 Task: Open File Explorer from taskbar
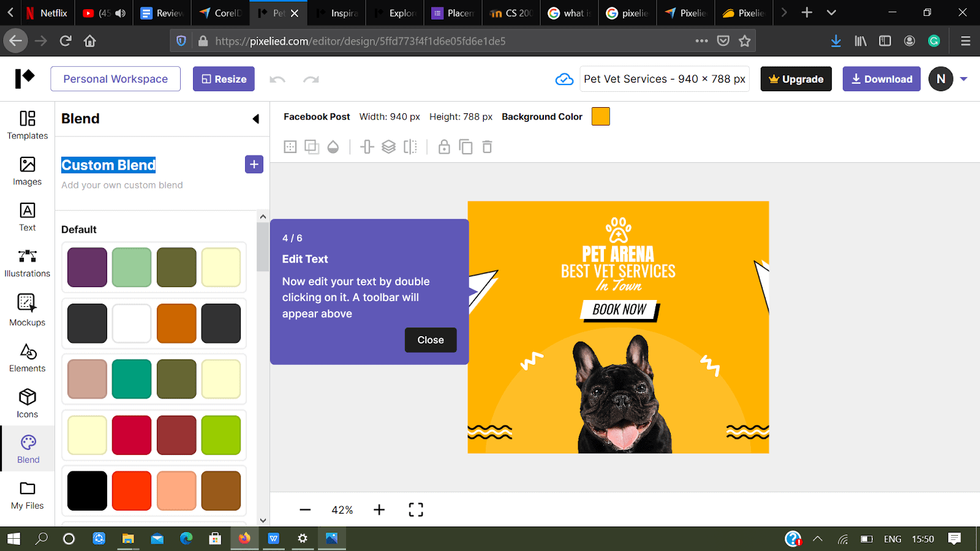(x=128, y=539)
